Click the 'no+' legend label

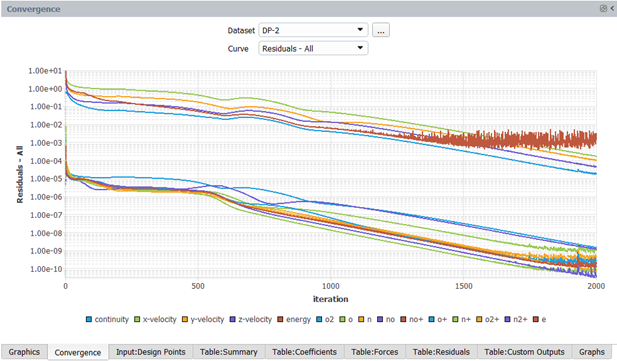pos(416,319)
